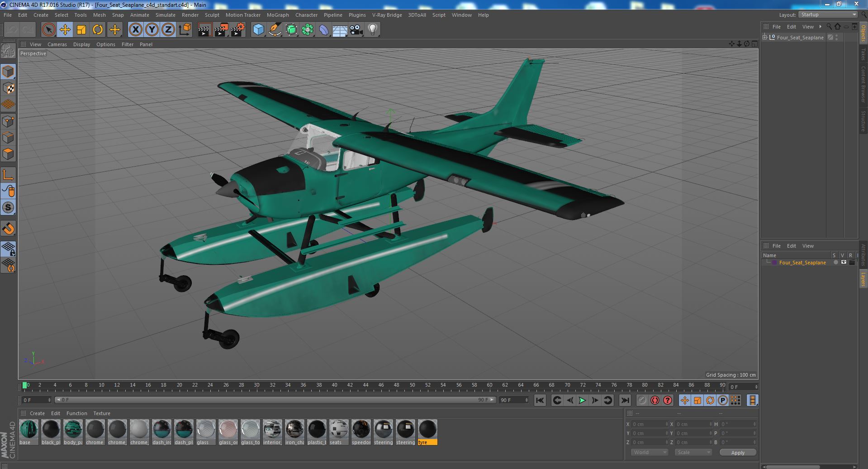Open V-Ray Bridge menu

click(x=387, y=15)
